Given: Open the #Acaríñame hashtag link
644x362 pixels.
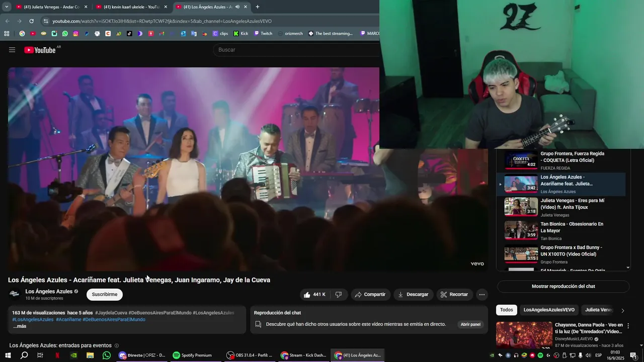Looking at the screenshot, I should click(68, 320).
